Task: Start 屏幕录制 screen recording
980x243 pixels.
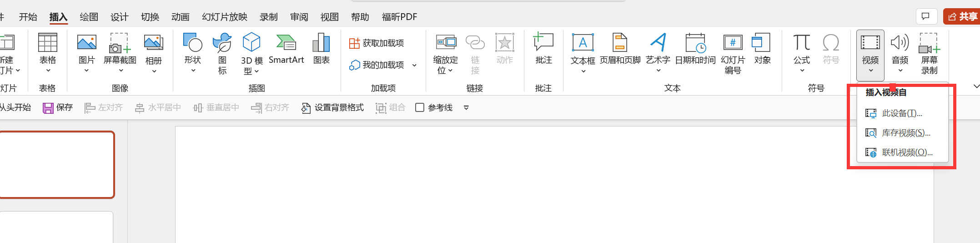Action: click(929, 53)
